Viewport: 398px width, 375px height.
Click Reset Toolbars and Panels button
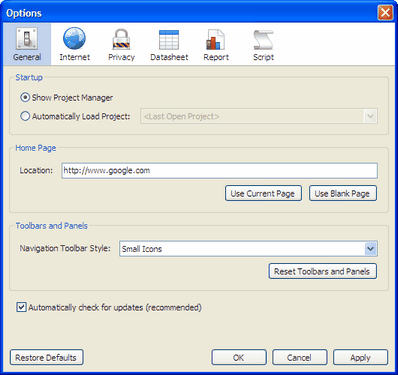click(x=323, y=271)
